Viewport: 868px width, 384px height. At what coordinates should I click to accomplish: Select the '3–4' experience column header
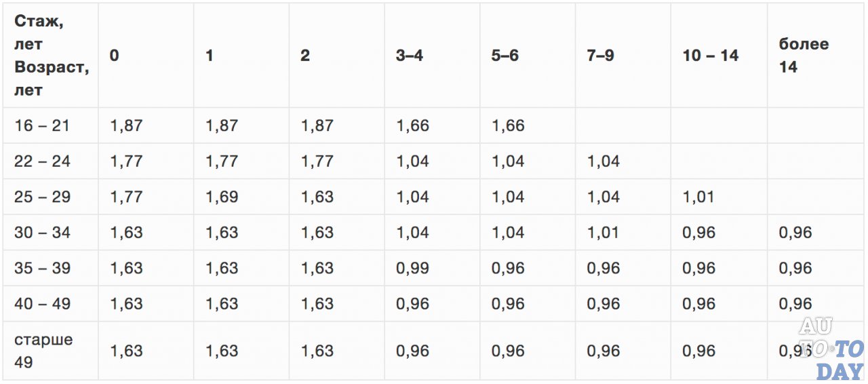[410, 56]
